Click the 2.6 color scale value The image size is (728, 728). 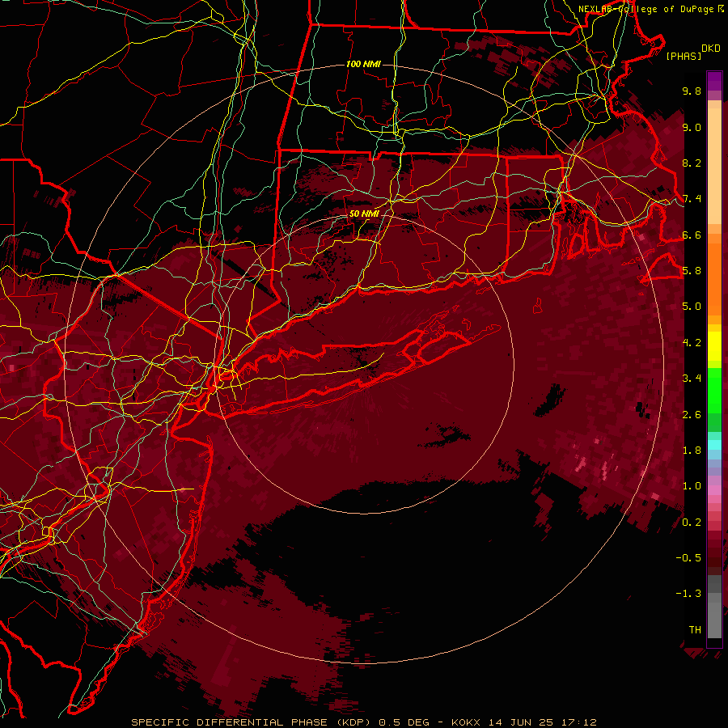[x=692, y=415]
